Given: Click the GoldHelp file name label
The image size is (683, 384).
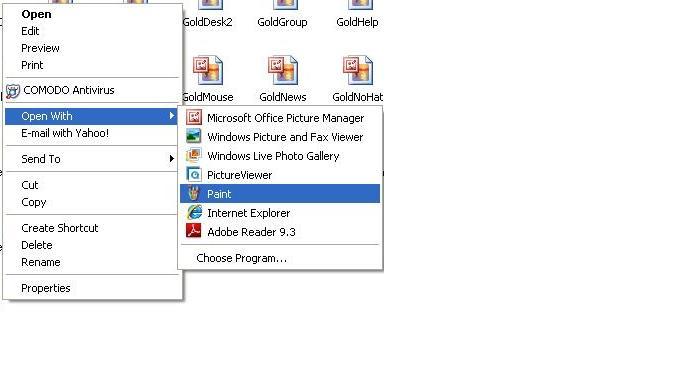Looking at the screenshot, I should click(x=357, y=22).
